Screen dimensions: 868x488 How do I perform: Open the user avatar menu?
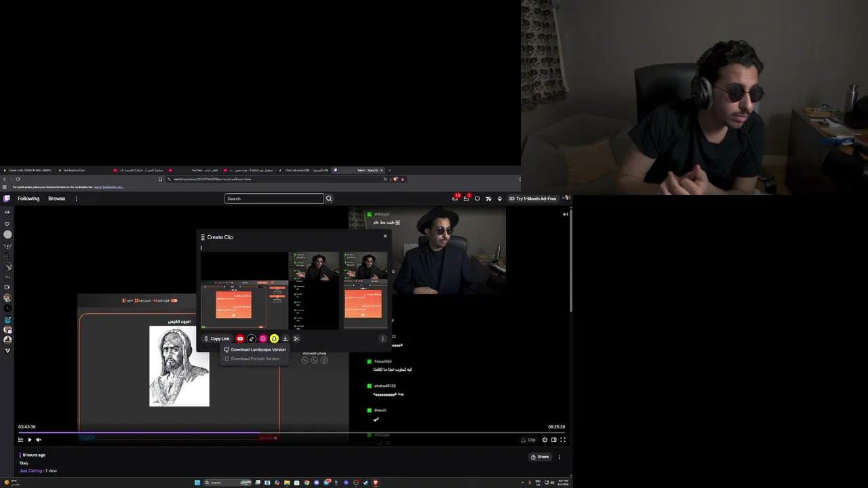[x=566, y=199]
